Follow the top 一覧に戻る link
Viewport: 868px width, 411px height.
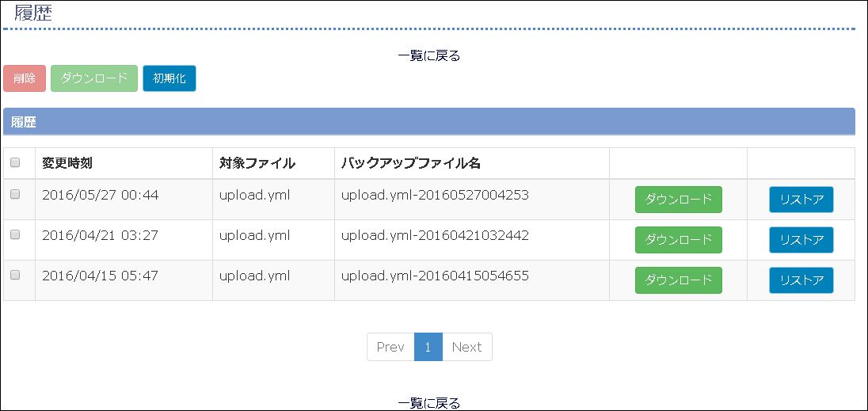[x=429, y=55]
